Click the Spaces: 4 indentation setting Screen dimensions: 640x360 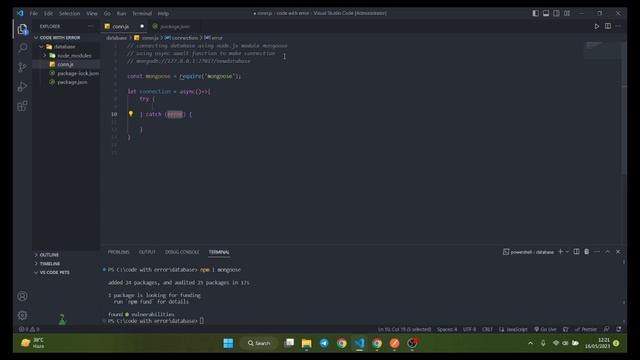[447, 329]
